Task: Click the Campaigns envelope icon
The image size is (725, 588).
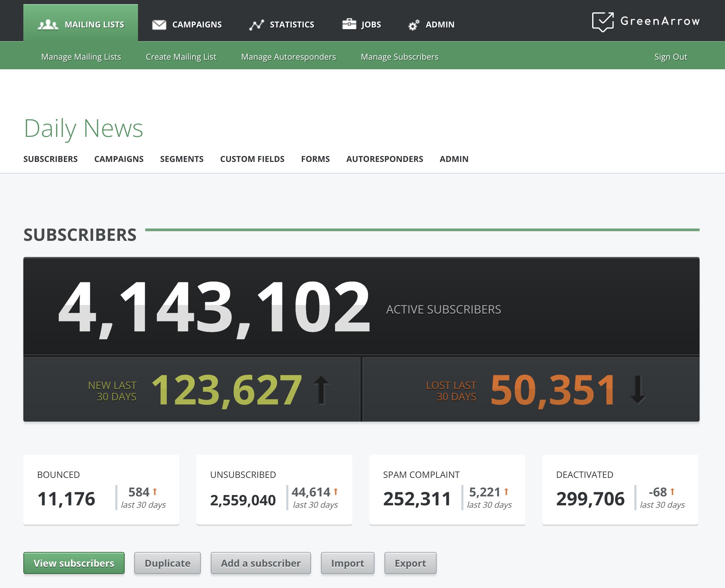Action: [159, 25]
